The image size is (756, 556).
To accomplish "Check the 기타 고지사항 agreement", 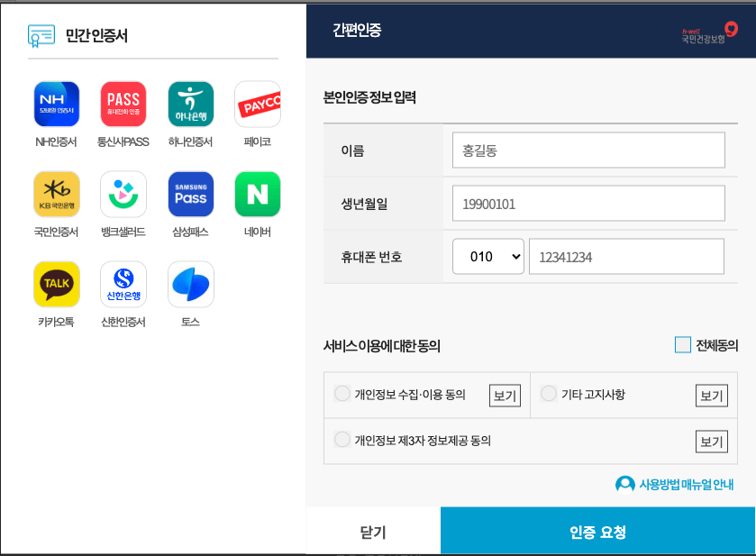I will point(548,394).
